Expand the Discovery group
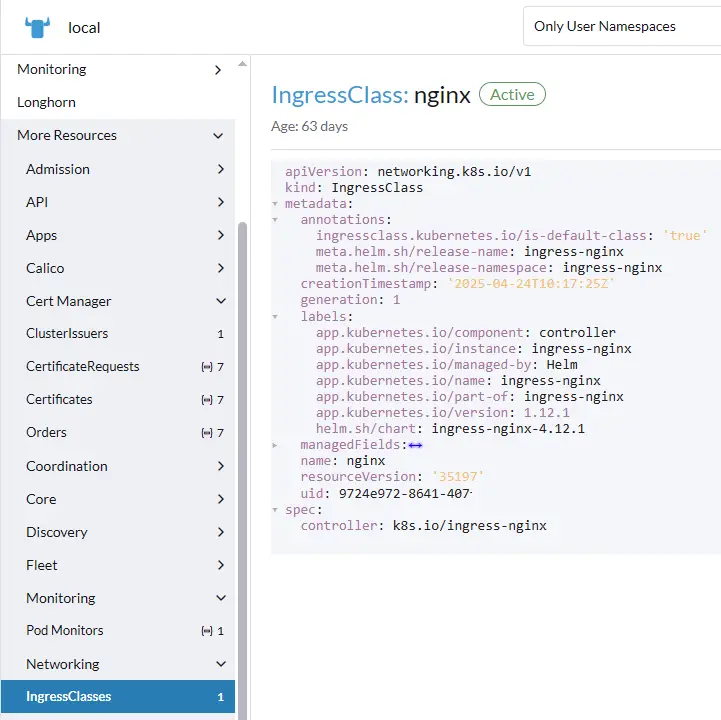 (221, 532)
